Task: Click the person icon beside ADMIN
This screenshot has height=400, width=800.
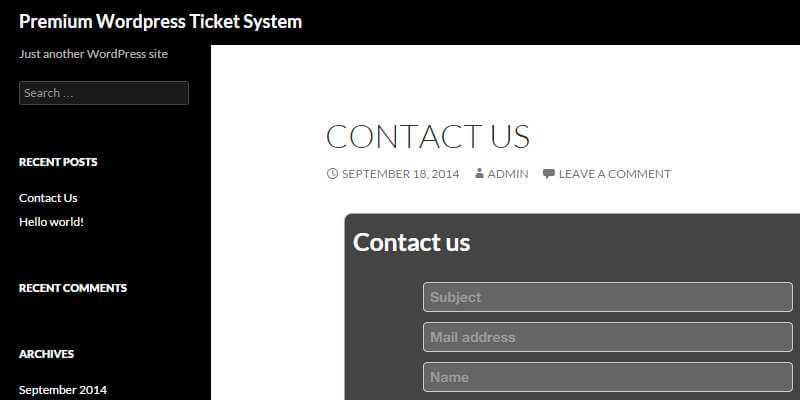Action: click(x=480, y=174)
